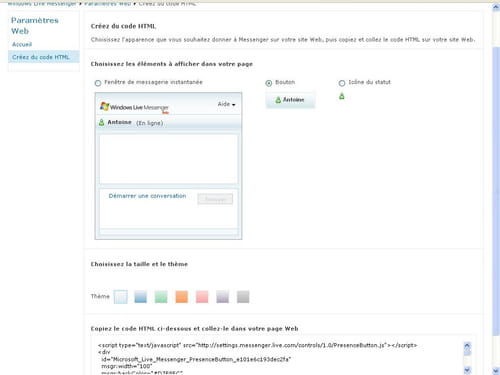Open Accueil in the Paramètres Web sidebar
The height and width of the screenshot is (375, 500).
(22, 44)
